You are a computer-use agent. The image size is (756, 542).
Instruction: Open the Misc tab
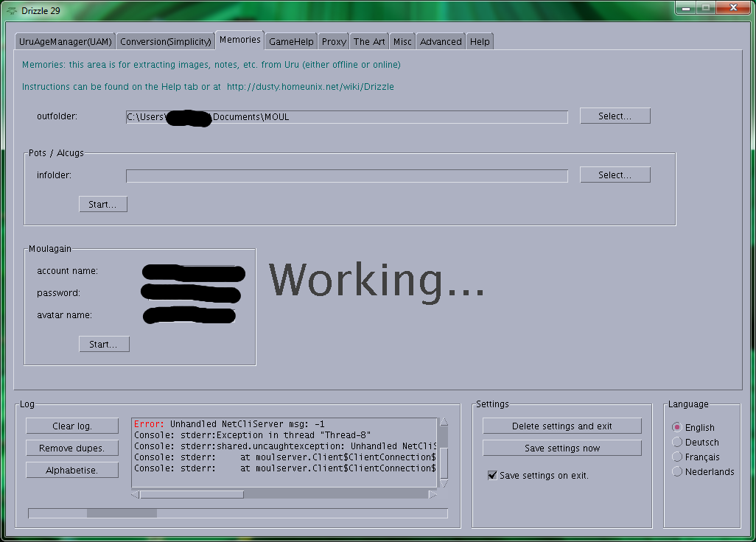402,41
